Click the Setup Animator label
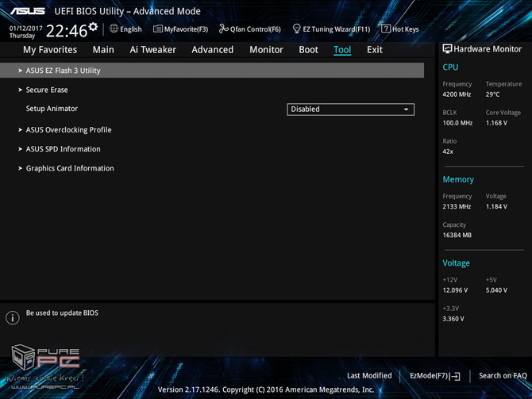This screenshot has height=399, width=532. [x=52, y=109]
